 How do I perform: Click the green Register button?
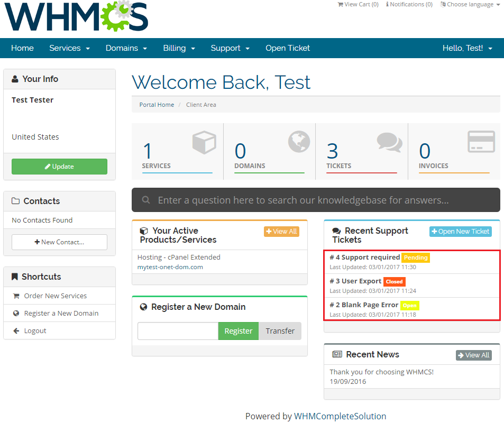(239, 331)
